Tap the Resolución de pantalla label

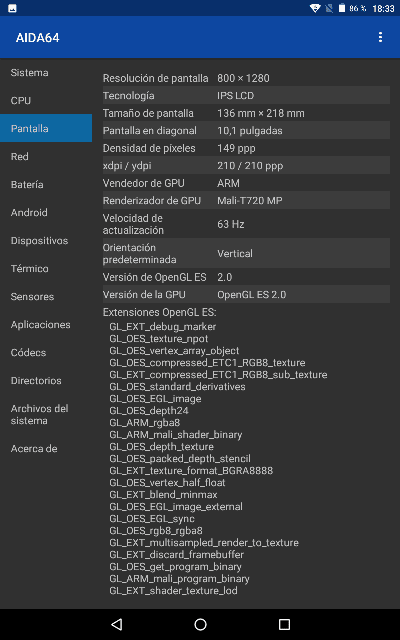(x=156, y=78)
